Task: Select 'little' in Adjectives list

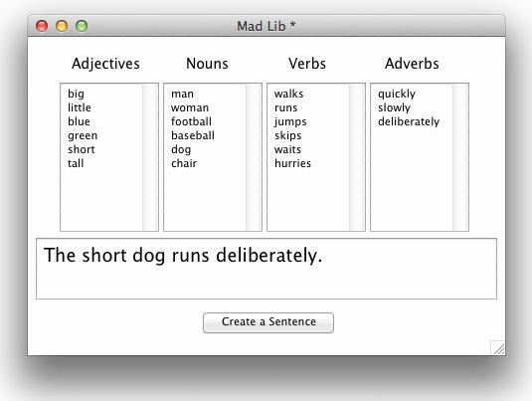Action: coord(79,107)
